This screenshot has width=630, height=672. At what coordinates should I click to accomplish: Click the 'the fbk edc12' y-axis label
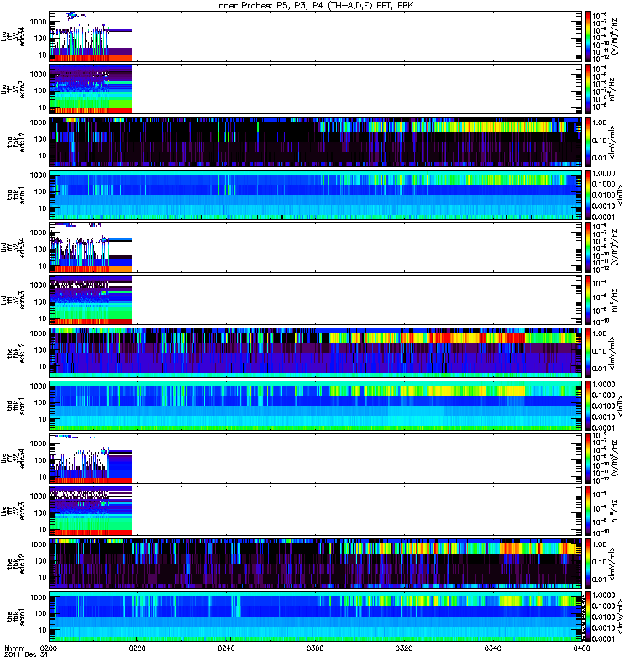click(x=16, y=564)
